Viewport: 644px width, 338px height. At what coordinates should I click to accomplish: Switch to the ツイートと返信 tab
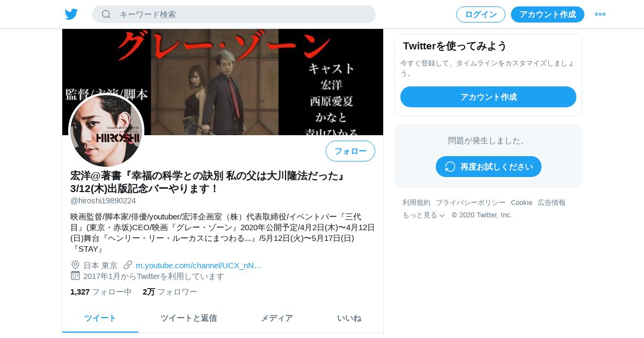point(188,318)
